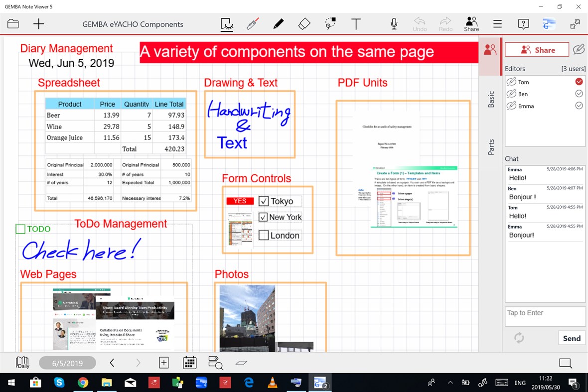The width and height of the screenshot is (588, 392).
Task: Open the hamburger options menu
Action: (x=497, y=23)
